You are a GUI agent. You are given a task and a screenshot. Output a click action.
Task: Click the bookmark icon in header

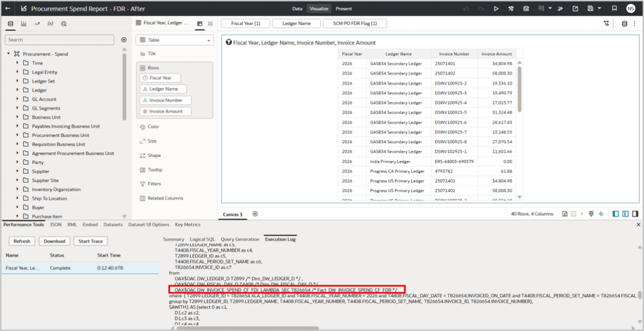[614, 8]
